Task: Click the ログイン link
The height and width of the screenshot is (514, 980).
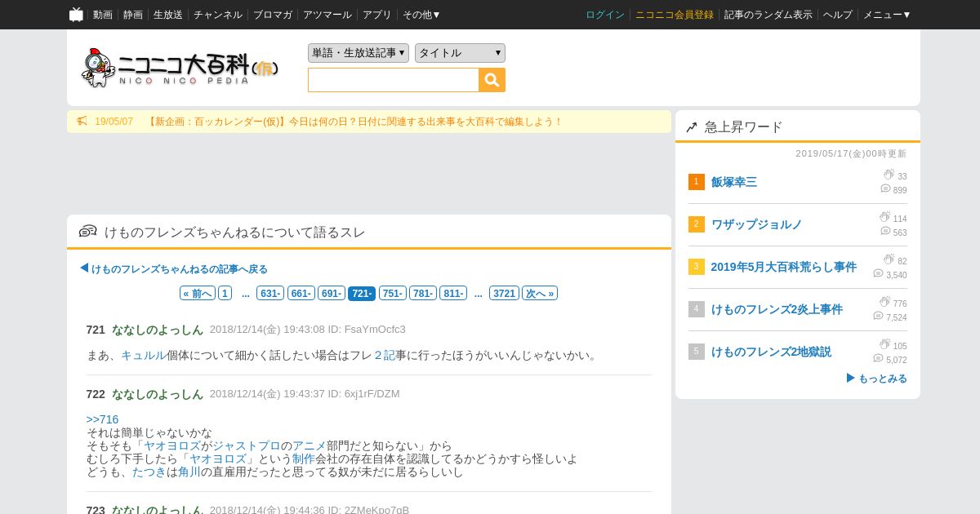Action: pyautogui.click(x=605, y=15)
